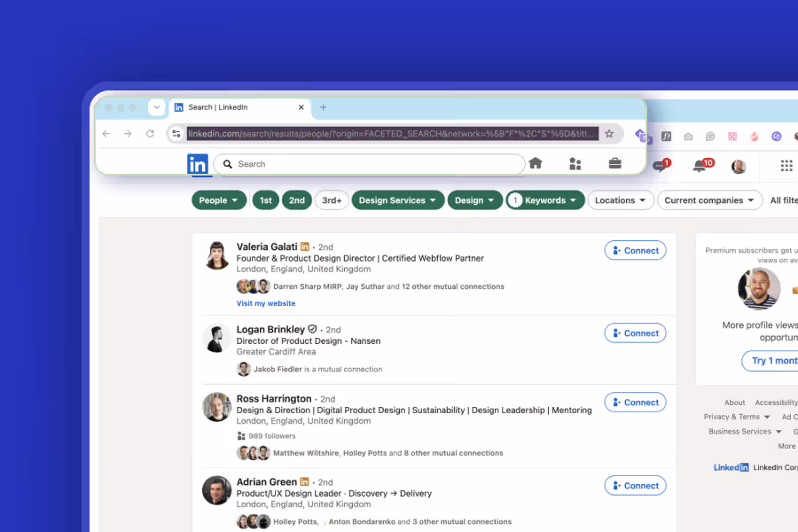The image size is (798, 532).
Task: Open Ross Harrington's profile name link
Action: pos(274,399)
